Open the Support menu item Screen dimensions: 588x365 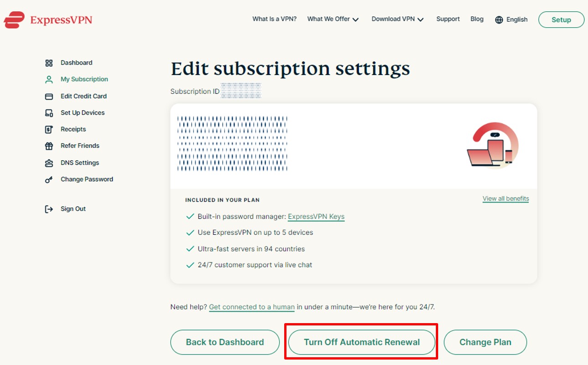[448, 19]
